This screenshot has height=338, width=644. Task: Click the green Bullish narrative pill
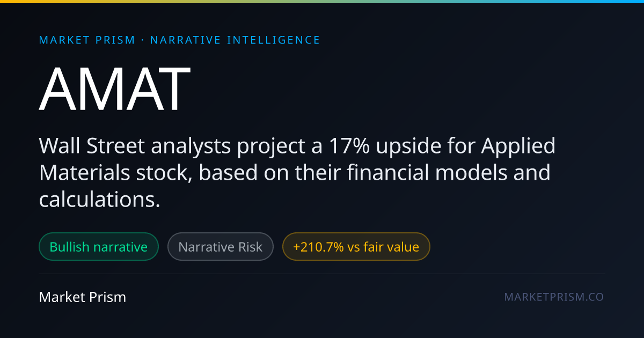point(99,247)
